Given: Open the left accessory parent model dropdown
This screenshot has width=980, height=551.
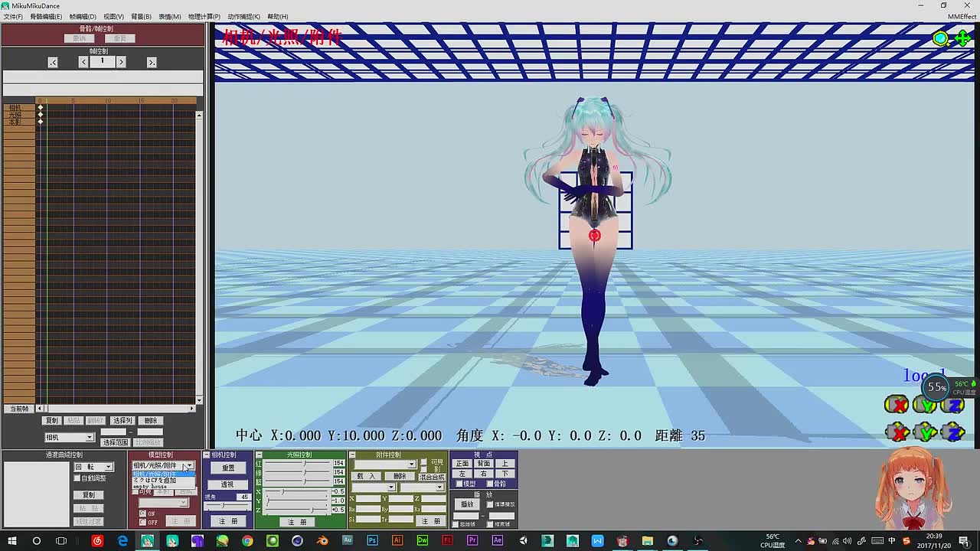Looking at the screenshot, I should 374,487.
